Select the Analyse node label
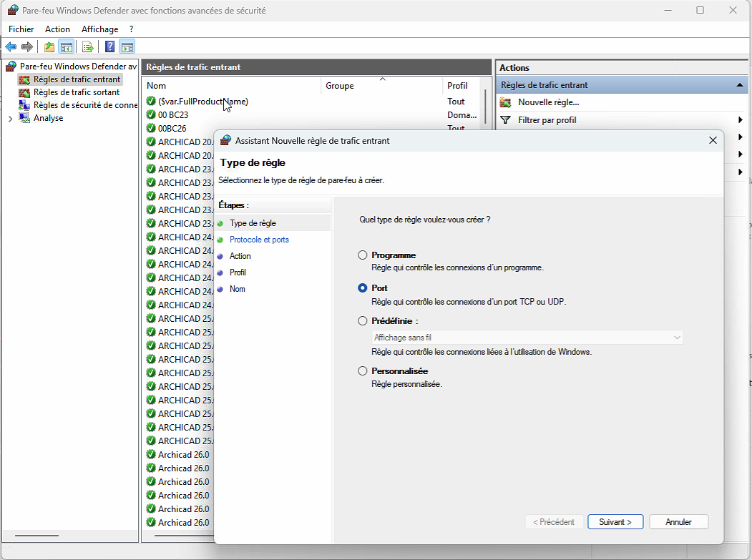Image resolution: width=752 pixels, height=560 pixels. [49, 118]
